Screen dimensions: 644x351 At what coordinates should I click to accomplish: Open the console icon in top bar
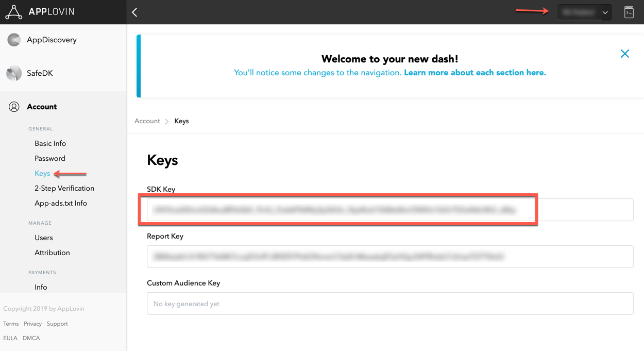click(x=629, y=12)
